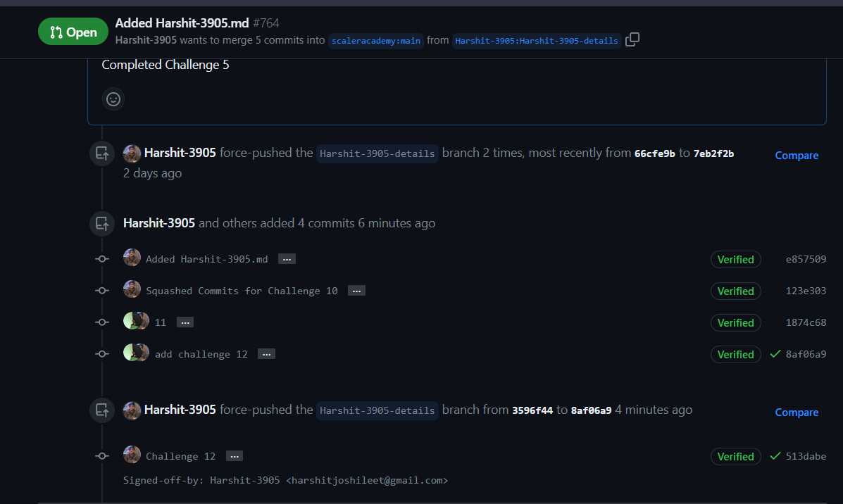Expand details of the add challenge 12 commit

266,353
